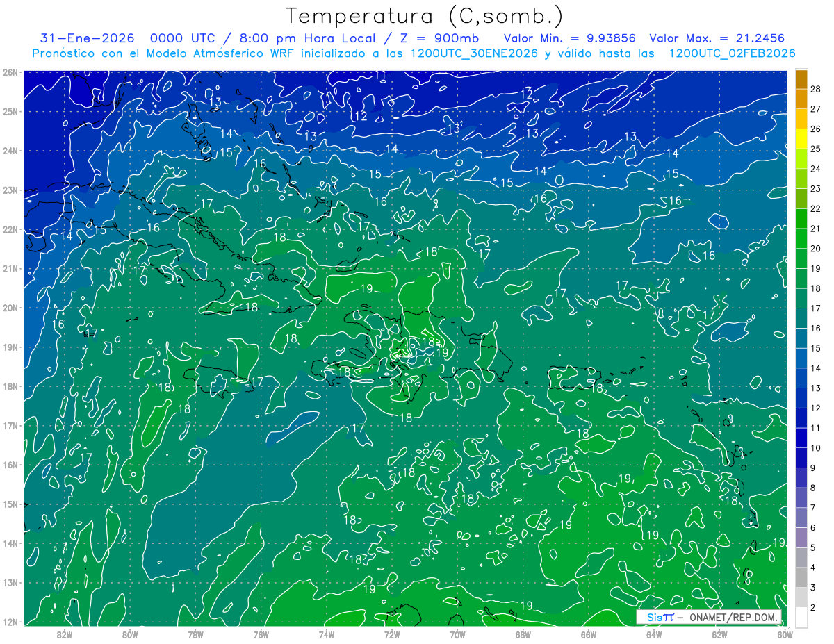The height and width of the screenshot is (644, 834).
Task: Click the '60W' longitude axis label
Action: pos(785,634)
